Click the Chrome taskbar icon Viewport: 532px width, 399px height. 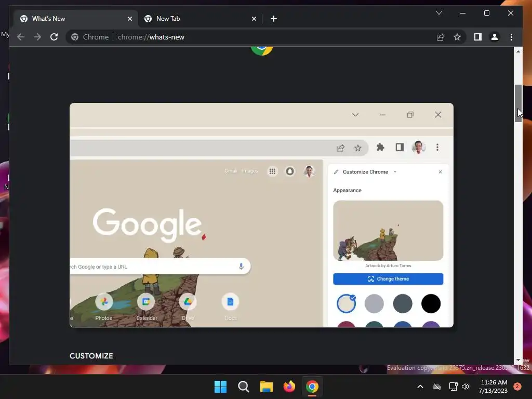(312, 387)
